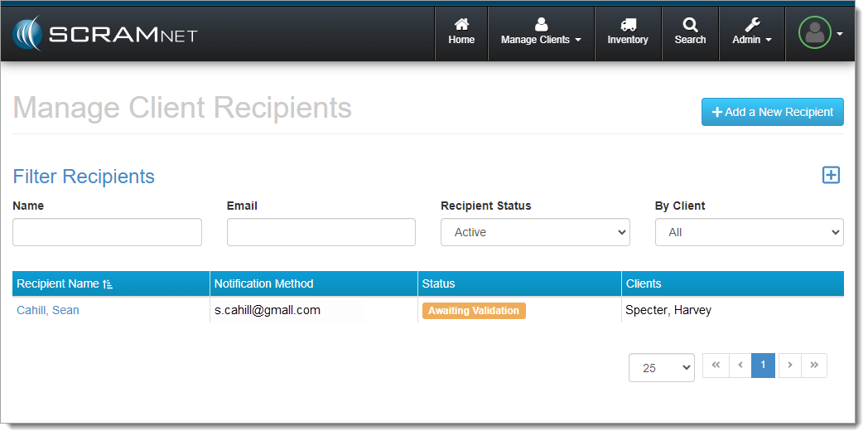Click the Awaiting Validation status badge

[x=474, y=311]
